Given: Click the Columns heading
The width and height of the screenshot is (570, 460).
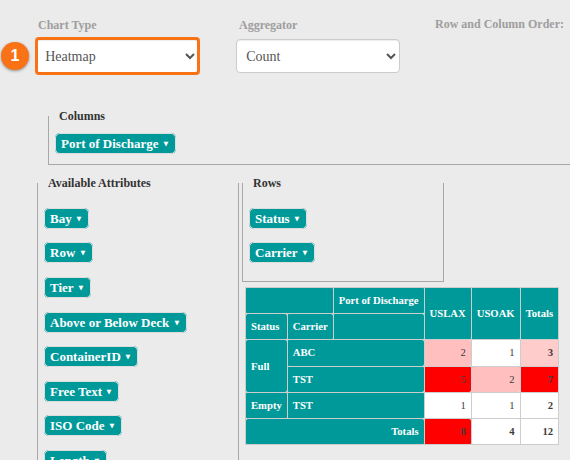Looking at the screenshot, I should (x=82, y=116).
